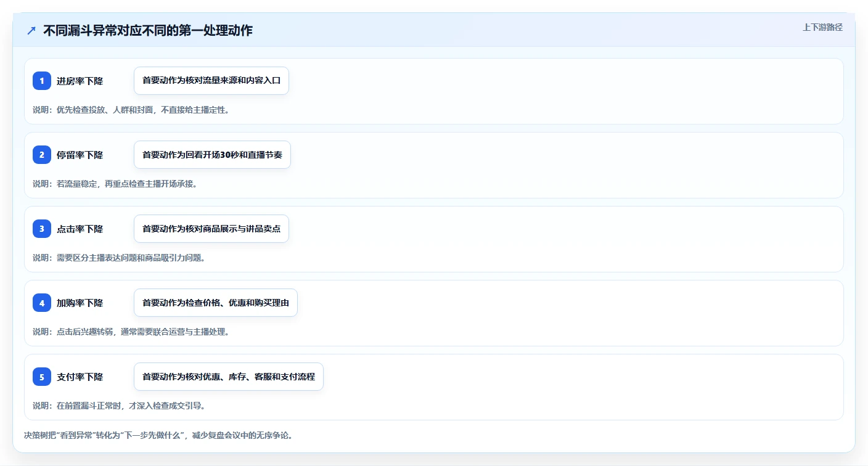Click the 首要动作为回看开场30秒和直播节奏 box
Image resolution: width=868 pixels, height=466 pixels.
click(212, 155)
